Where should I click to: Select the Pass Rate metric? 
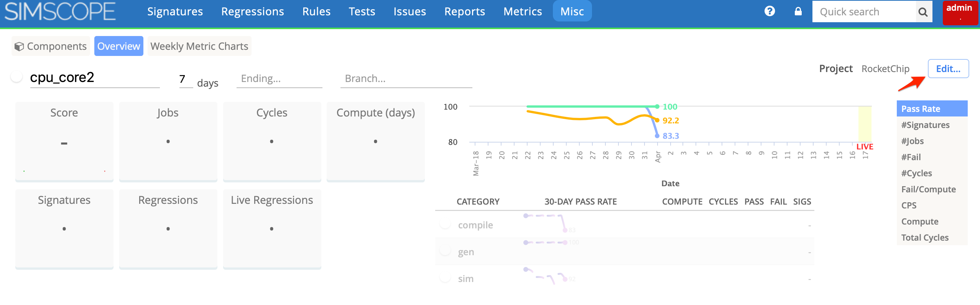click(x=932, y=108)
